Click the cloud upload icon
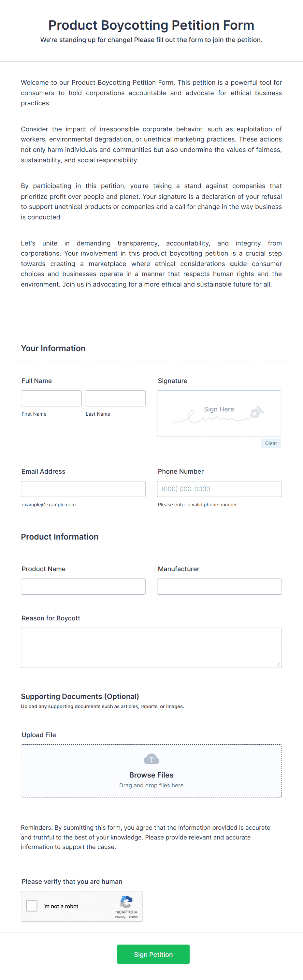Screen dimensions: 303x980 (151, 759)
